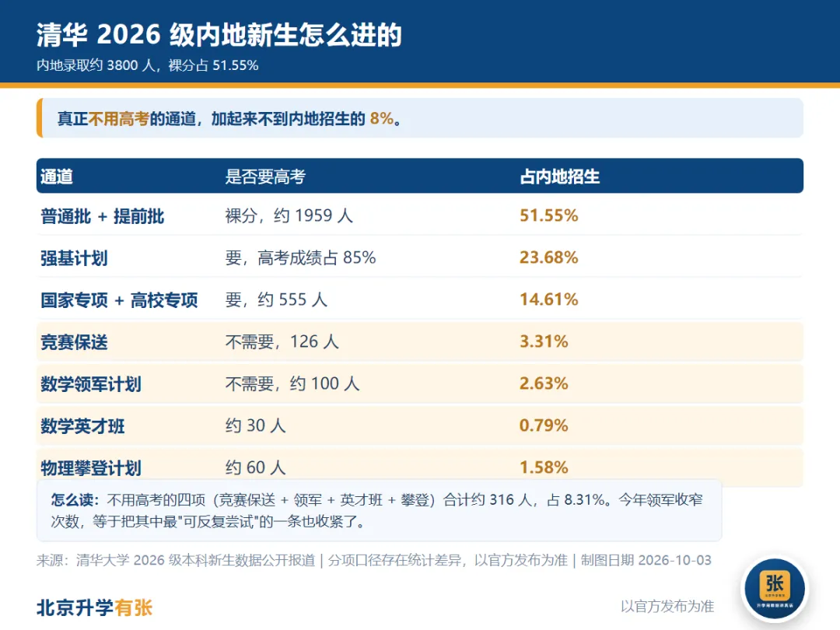Click the value 3.31%
Screen dimensions: 840x630
pyautogui.click(x=544, y=341)
